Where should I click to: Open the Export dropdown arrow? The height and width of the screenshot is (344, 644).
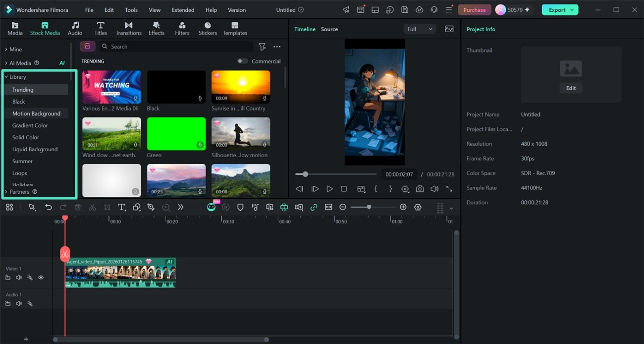572,10
